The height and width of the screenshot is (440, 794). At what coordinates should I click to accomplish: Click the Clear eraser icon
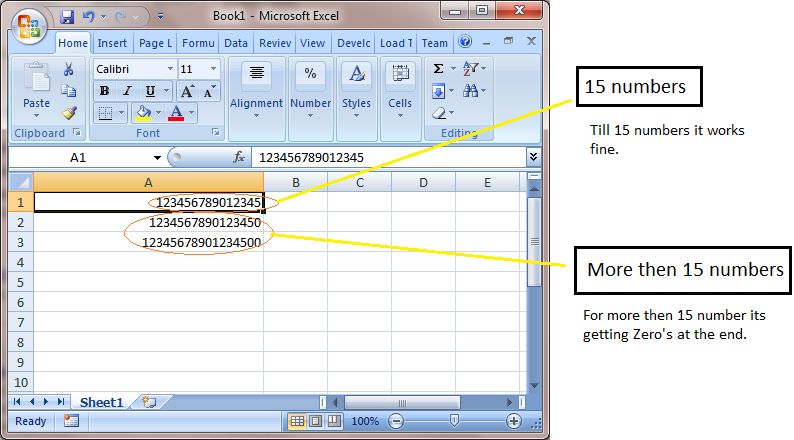tap(439, 113)
